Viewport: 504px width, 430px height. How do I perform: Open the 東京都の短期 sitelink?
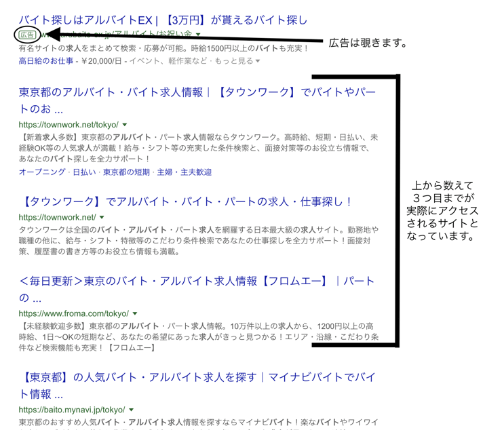(x=126, y=172)
